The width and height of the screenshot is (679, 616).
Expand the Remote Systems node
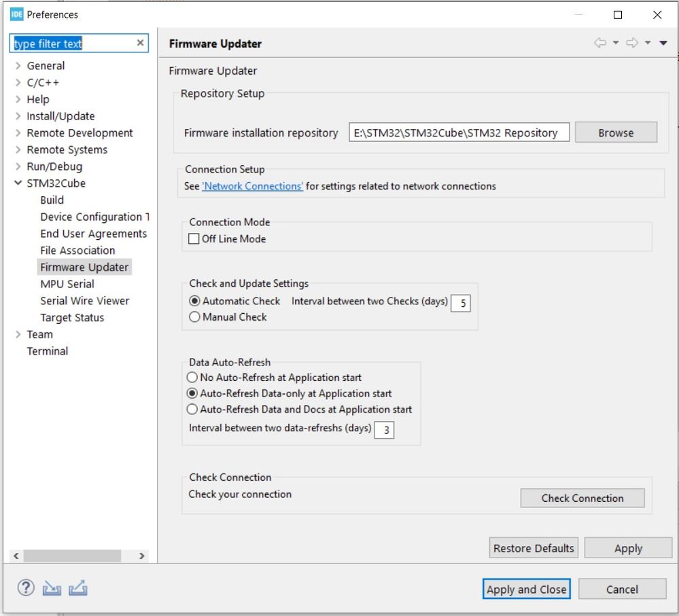click(18, 149)
